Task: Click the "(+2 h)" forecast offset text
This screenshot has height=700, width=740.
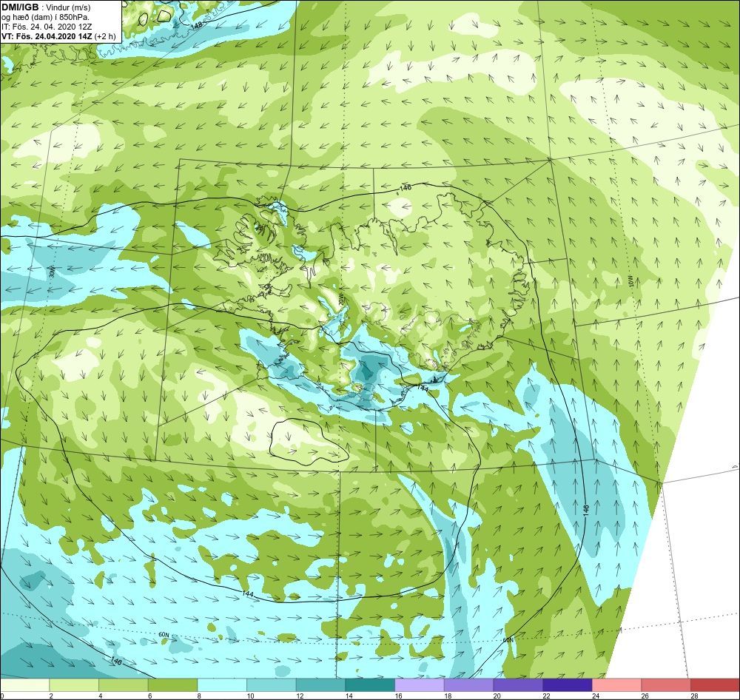Action: click(105, 36)
